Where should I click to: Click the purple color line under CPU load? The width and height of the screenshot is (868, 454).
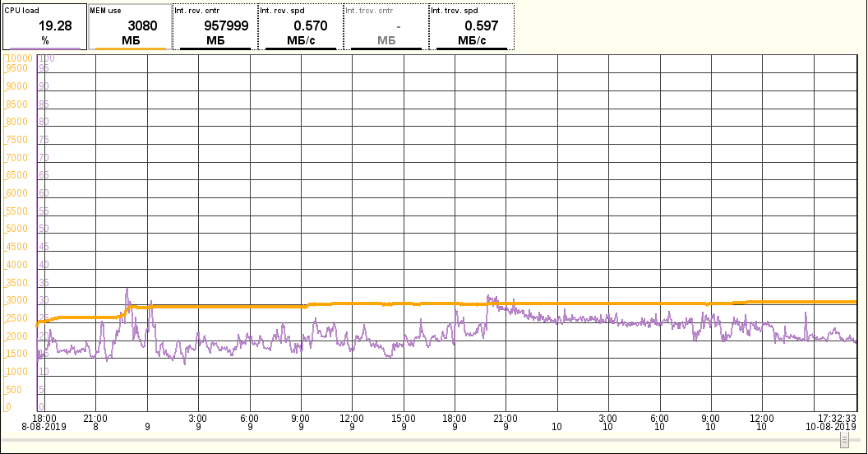[x=44, y=49]
